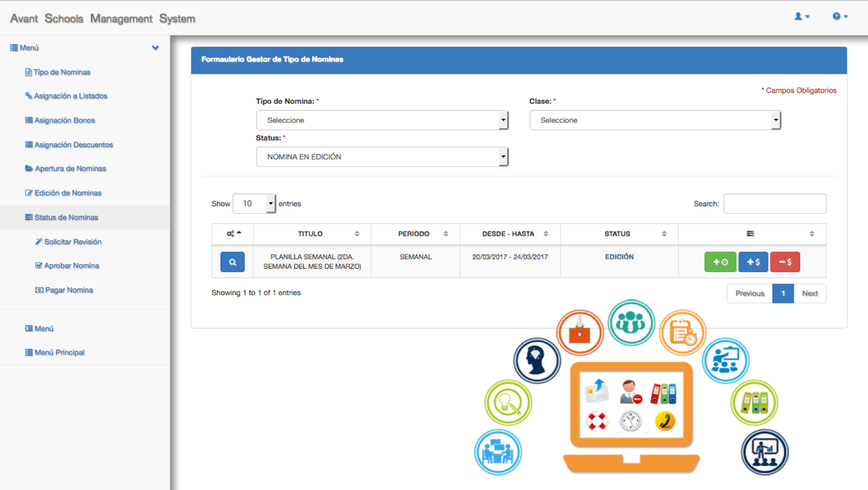Sort table by STATUS column
Image resolution: width=868 pixels, height=490 pixels.
click(618, 234)
